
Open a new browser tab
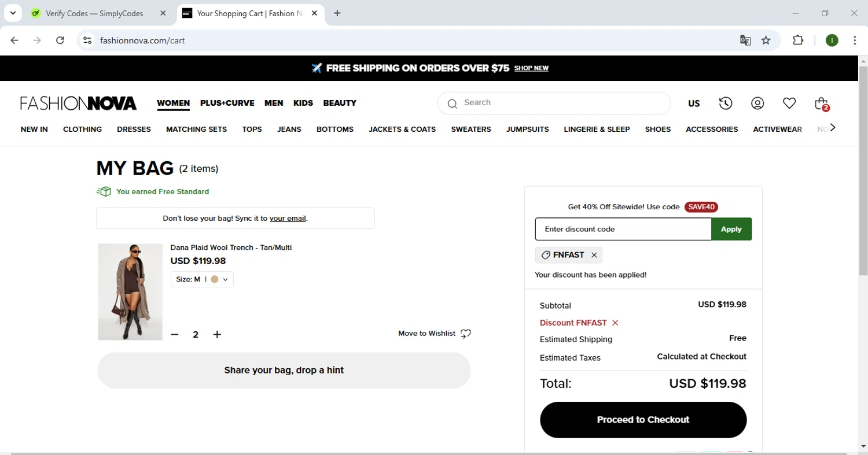pos(337,13)
